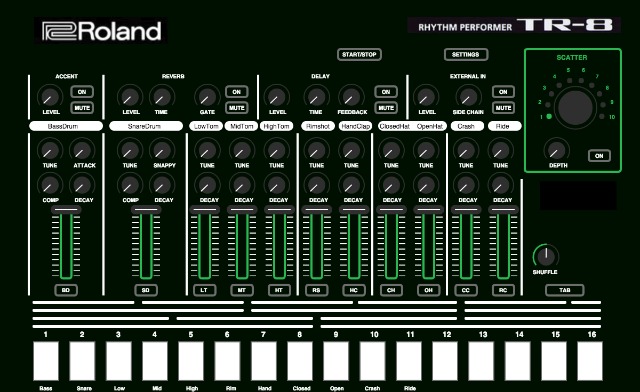640x392 pixels.
Task: Click the TAB tempo button
Action: pyautogui.click(x=564, y=290)
